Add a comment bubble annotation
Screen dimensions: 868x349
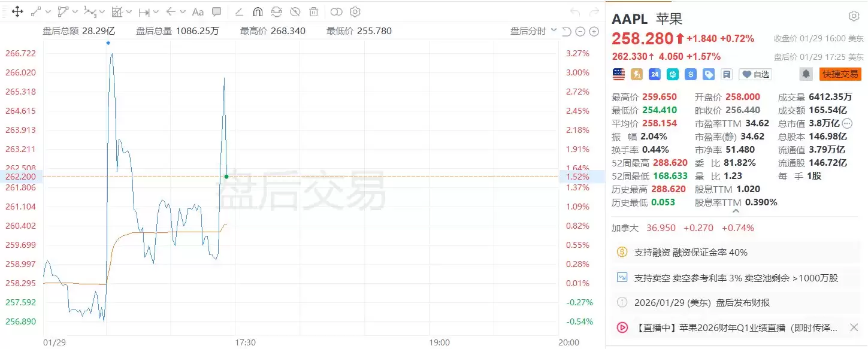coord(217,11)
